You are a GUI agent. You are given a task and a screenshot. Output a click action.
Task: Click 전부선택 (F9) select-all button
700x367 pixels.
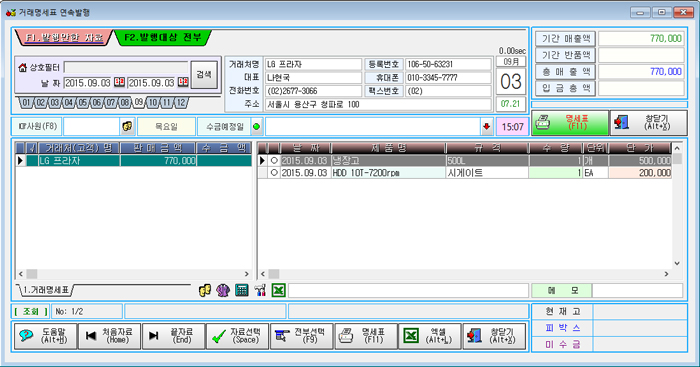pos(301,336)
